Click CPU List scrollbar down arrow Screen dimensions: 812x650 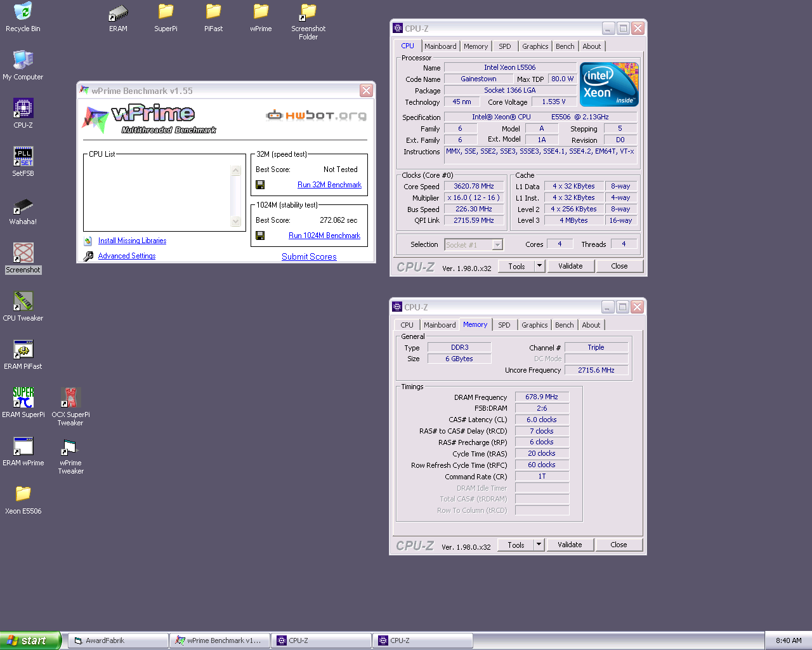point(236,222)
